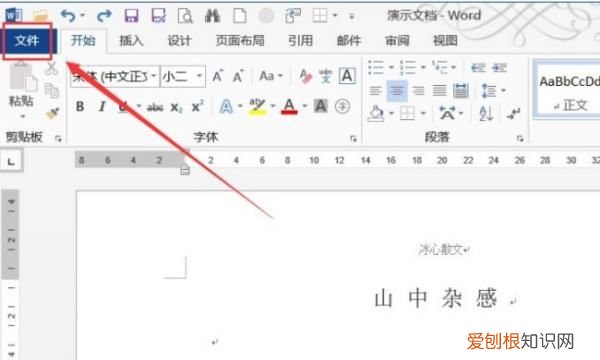Click the Increase Indent icon

[x=499, y=68]
